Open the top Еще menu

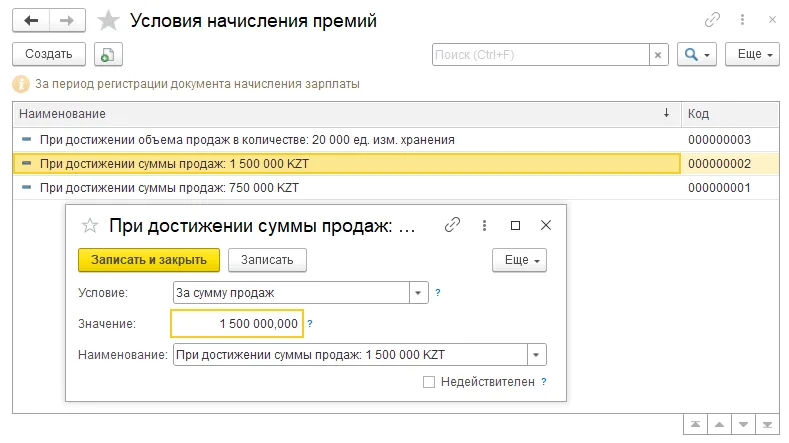pos(752,54)
